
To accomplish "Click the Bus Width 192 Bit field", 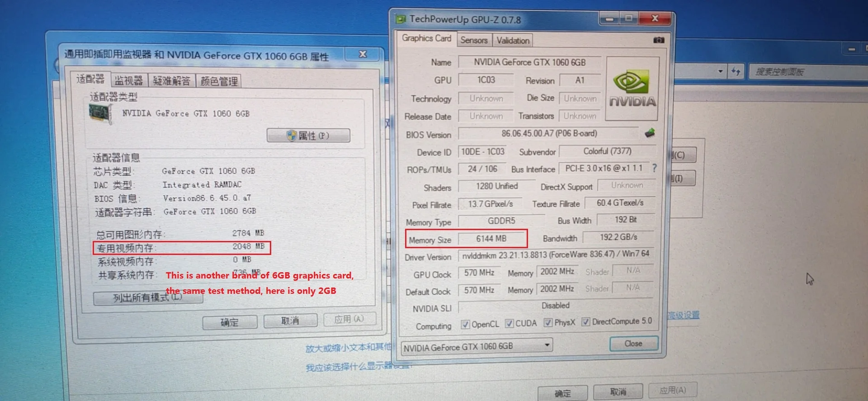I will [x=626, y=220].
